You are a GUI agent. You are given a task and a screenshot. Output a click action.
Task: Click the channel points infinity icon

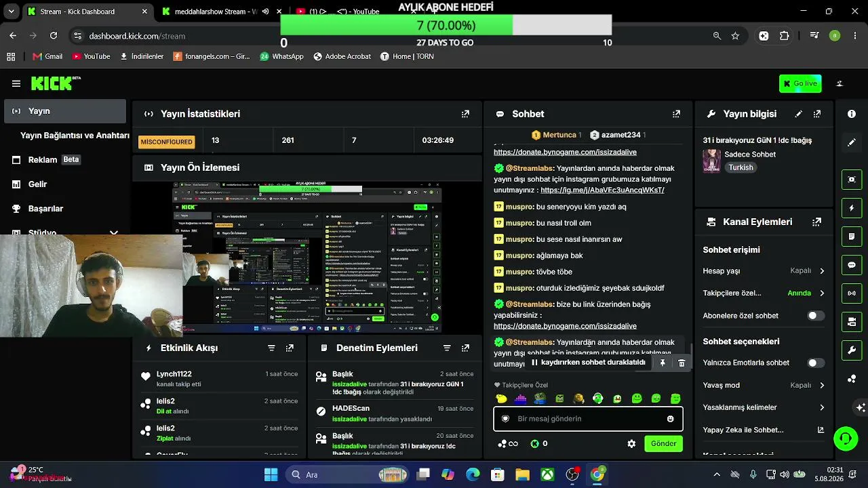point(508,444)
